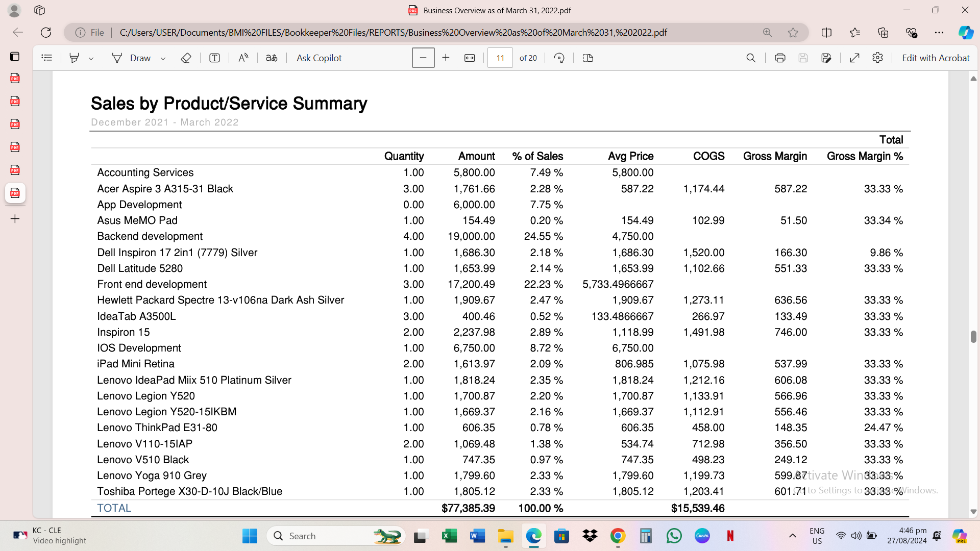Expand the Highlight color dropdown
980x551 pixels.
coord(91,58)
